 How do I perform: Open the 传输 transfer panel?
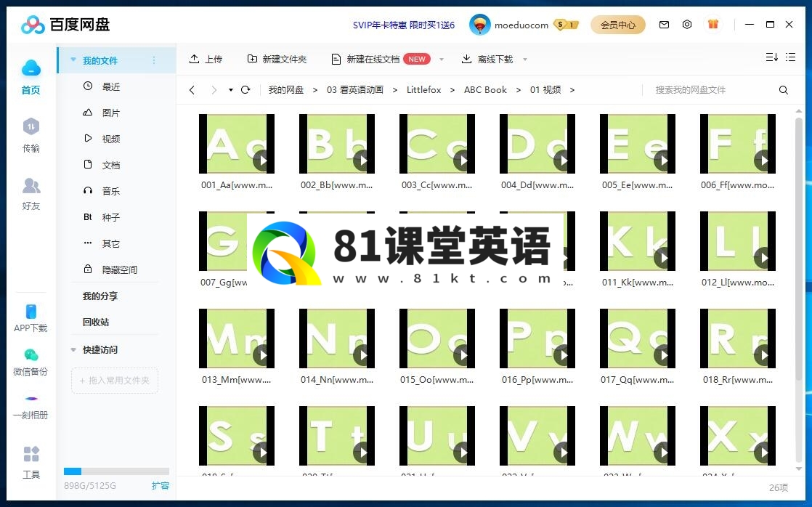(31, 135)
